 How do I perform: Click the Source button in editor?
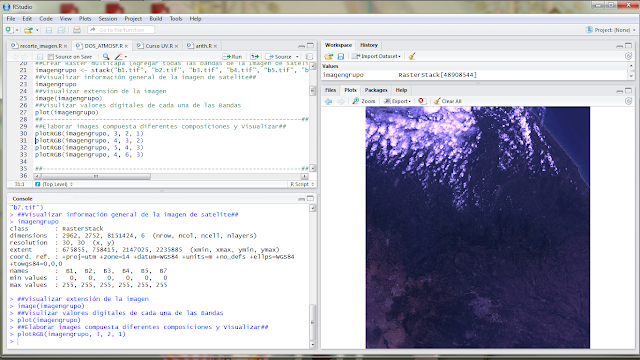[x=279, y=57]
